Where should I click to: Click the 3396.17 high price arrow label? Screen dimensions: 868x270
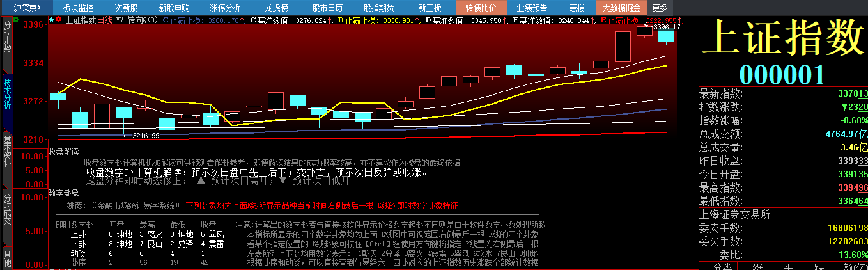[665, 27]
